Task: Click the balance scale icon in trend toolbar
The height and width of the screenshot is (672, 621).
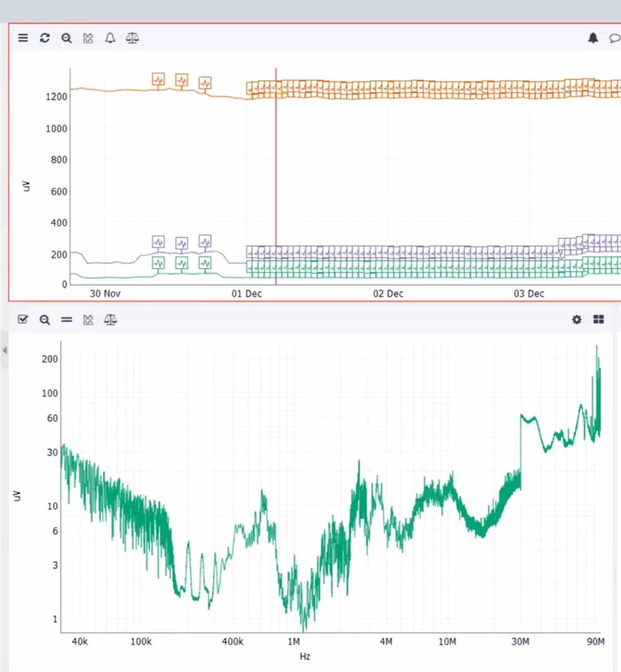Action: click(132, 38)
